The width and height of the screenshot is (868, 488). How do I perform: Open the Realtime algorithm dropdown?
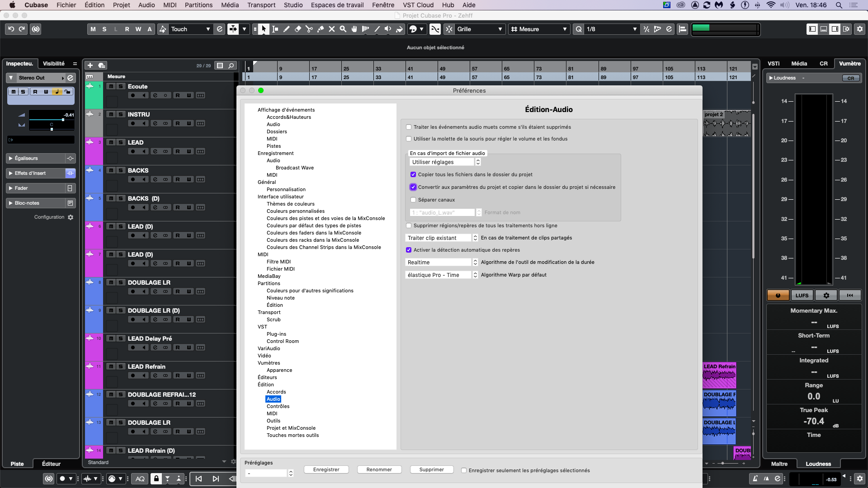(442, 262)
